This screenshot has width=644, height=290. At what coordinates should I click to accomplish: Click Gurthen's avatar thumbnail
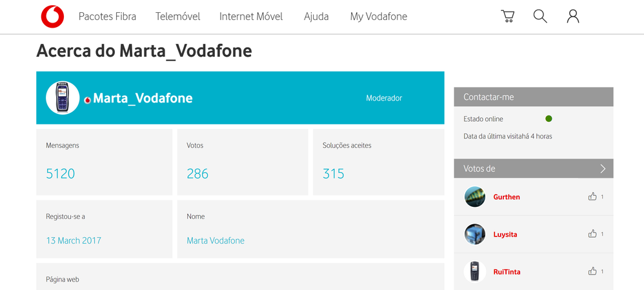[x=475, y=197]
